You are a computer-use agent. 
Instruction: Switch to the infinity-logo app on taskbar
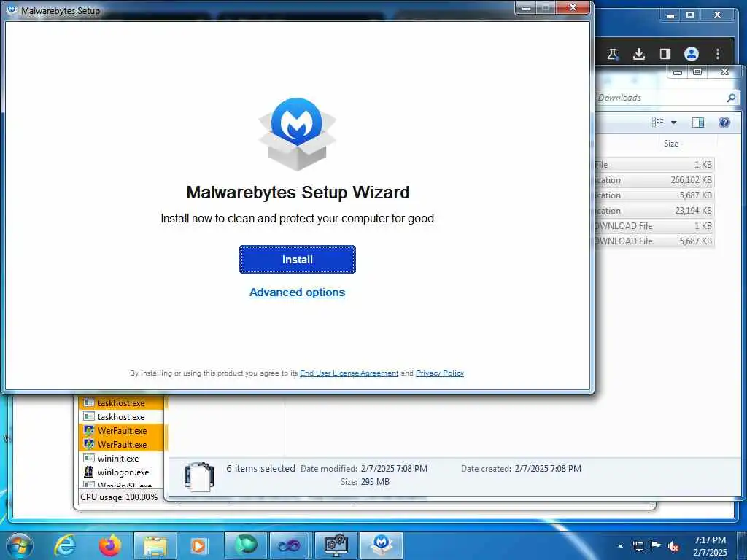[290, 545]
